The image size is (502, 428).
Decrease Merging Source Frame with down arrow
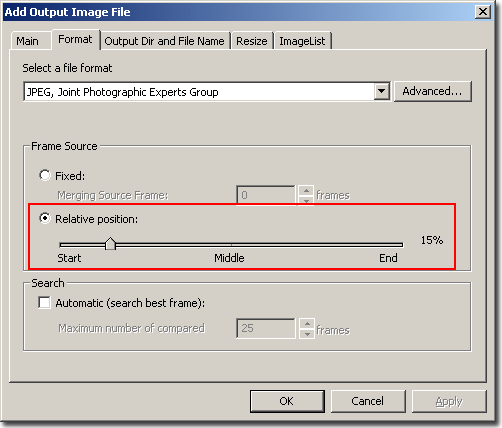click(x=306, y=200)
